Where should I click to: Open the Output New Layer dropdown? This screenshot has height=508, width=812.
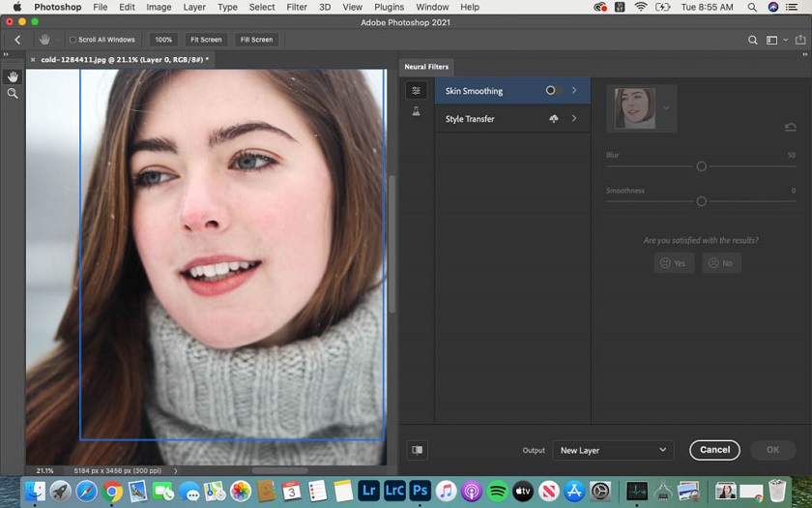coord(613,451)
